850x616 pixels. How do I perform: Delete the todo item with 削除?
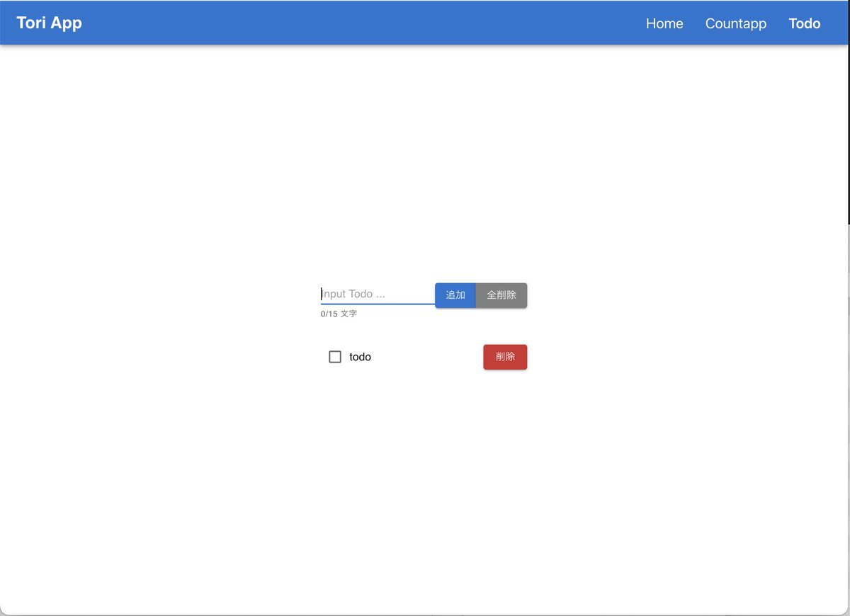click(505, 357)
